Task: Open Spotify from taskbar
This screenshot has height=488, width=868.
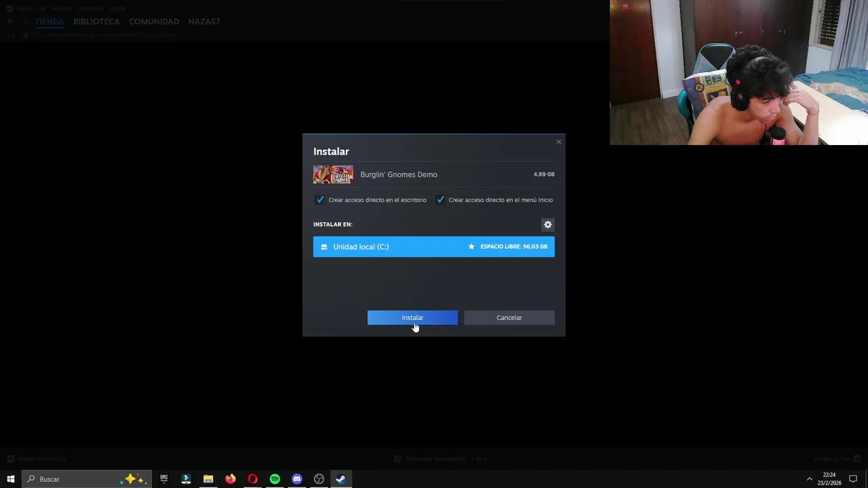Action: click(x=275, y=479)
